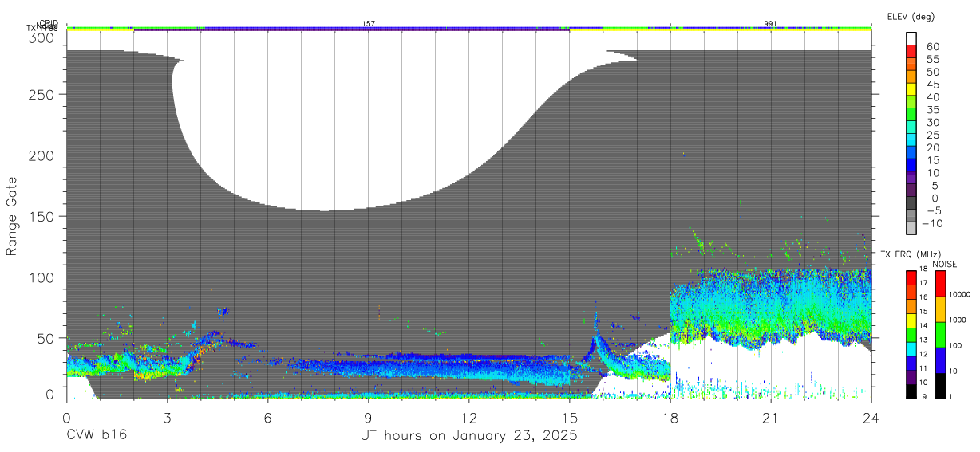Image resolution: width=980 pixels, height=452 pixels.
Task: Select the 12 tick on UT hours axis
Action: [x=469, y=417]
